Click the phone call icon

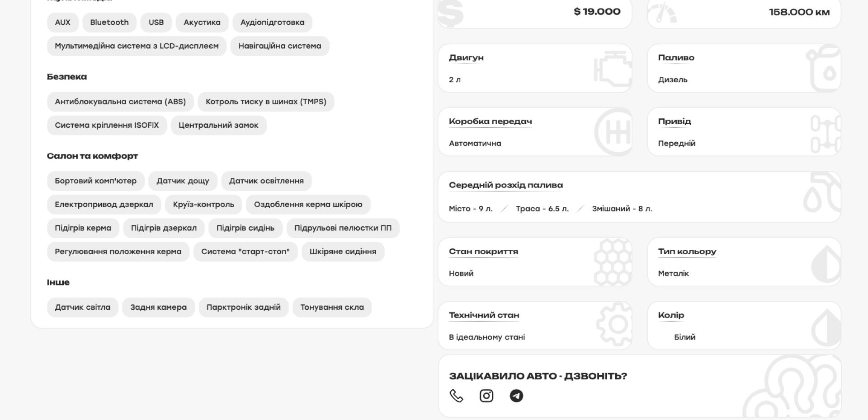(456, 396)
